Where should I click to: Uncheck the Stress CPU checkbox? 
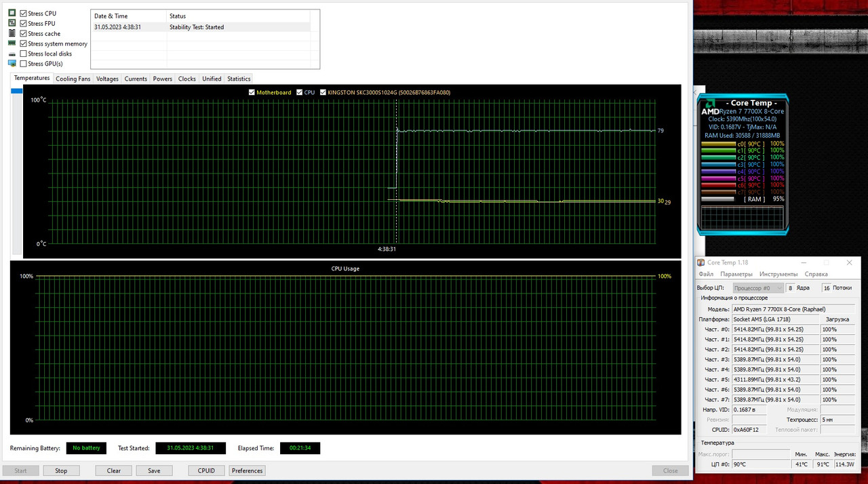pyautogui.click(x=24, y=14)
